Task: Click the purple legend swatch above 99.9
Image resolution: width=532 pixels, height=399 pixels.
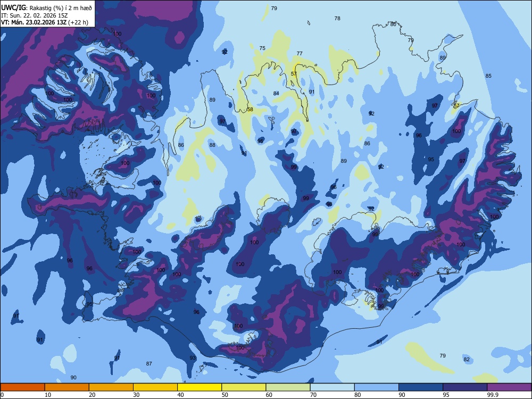Action: coord(509,387)
